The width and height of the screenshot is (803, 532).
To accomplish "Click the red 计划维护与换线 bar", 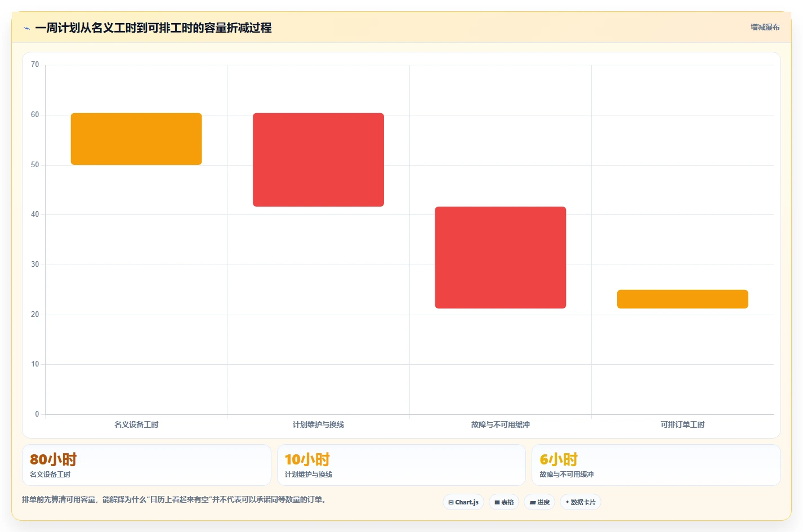I will pyautogui.click(x=318, y=160).
